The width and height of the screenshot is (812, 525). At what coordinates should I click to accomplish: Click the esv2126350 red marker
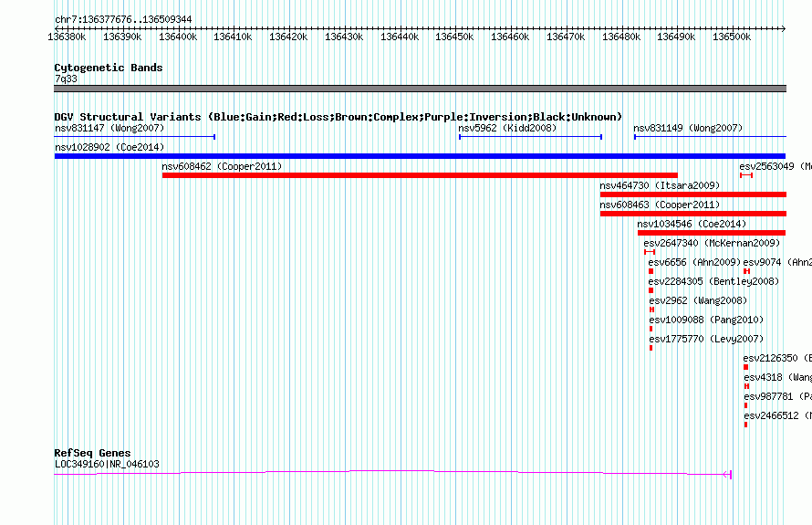point(745,367)
